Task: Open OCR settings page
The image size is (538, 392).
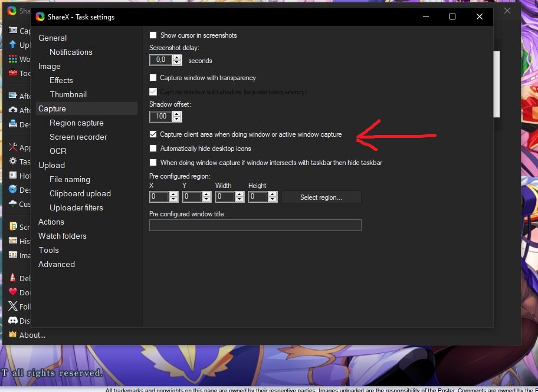Action: 58,151
